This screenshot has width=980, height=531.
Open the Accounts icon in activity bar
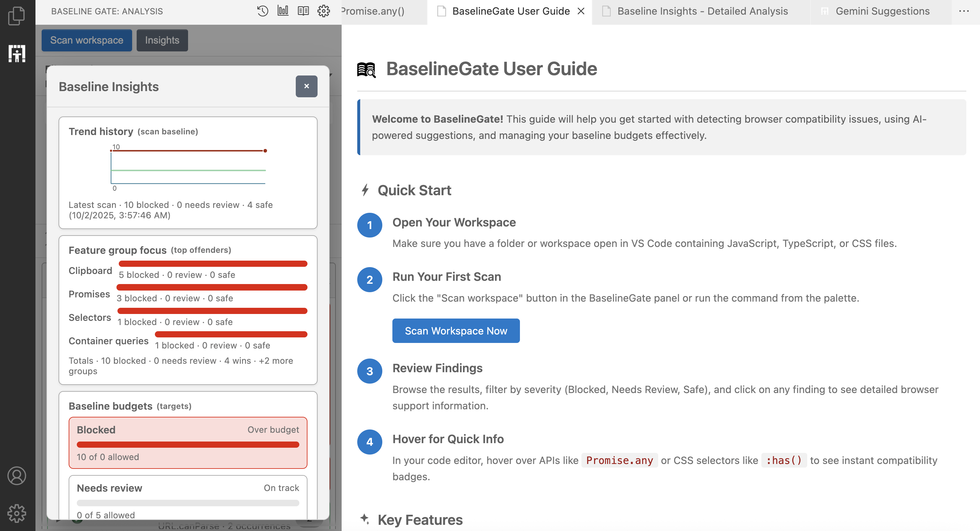(17, 475)
